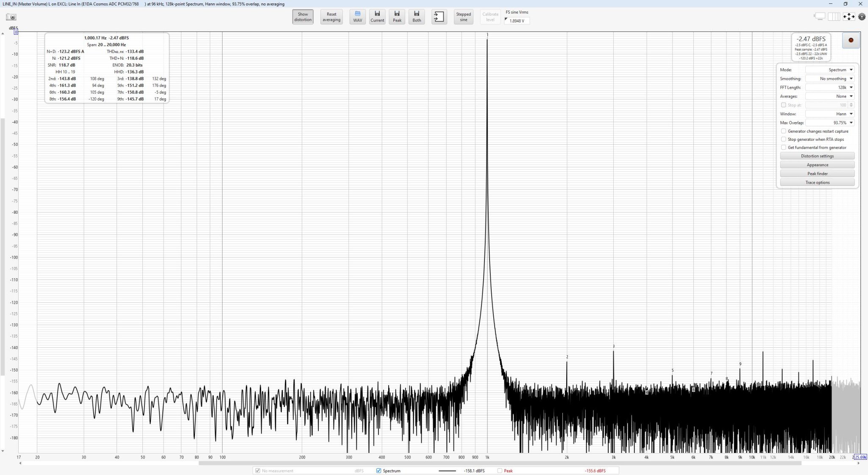Click the vertical bars spacing icon
Image resolution: width=868 pixels, height=475 pixels.
pyautogui.click(x=834, y=17)
